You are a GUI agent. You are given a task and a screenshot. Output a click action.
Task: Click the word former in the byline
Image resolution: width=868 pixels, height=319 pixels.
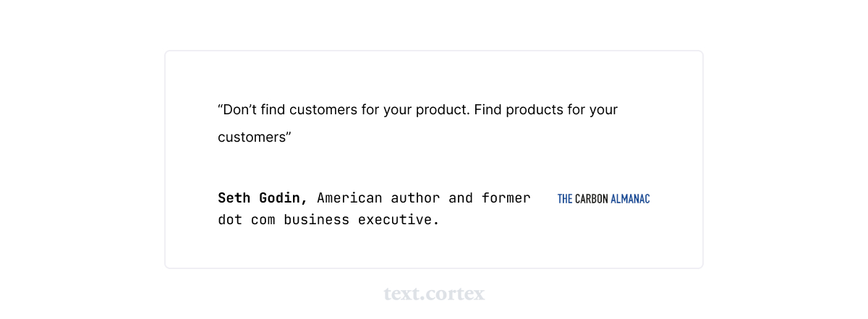coord(506,197)
